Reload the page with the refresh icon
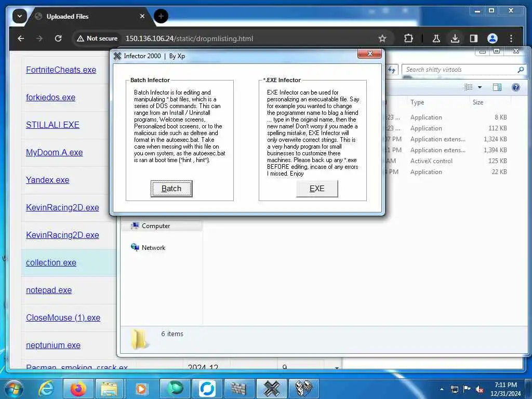Screen dimensions: 532x399 [58, 38]
